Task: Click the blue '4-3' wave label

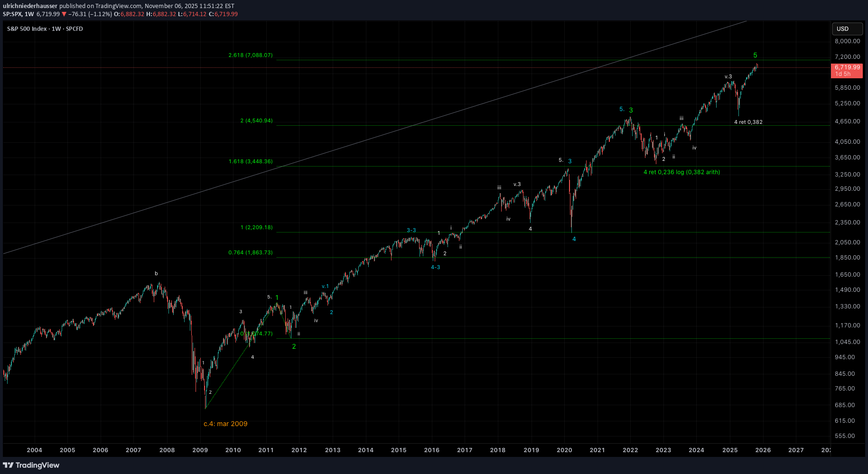Action: 435,268
